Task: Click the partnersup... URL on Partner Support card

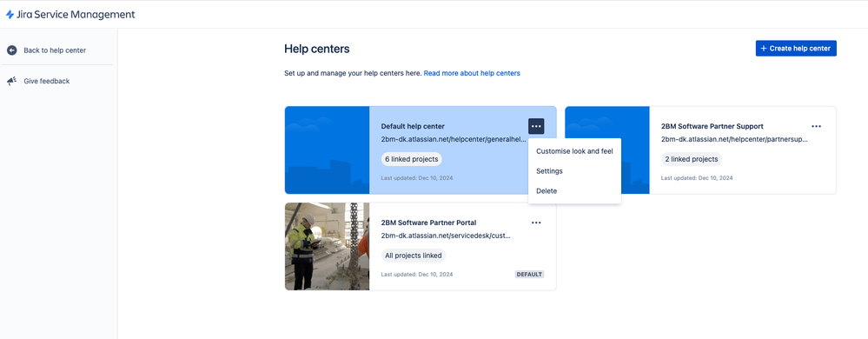Action: tap(734, 140)
